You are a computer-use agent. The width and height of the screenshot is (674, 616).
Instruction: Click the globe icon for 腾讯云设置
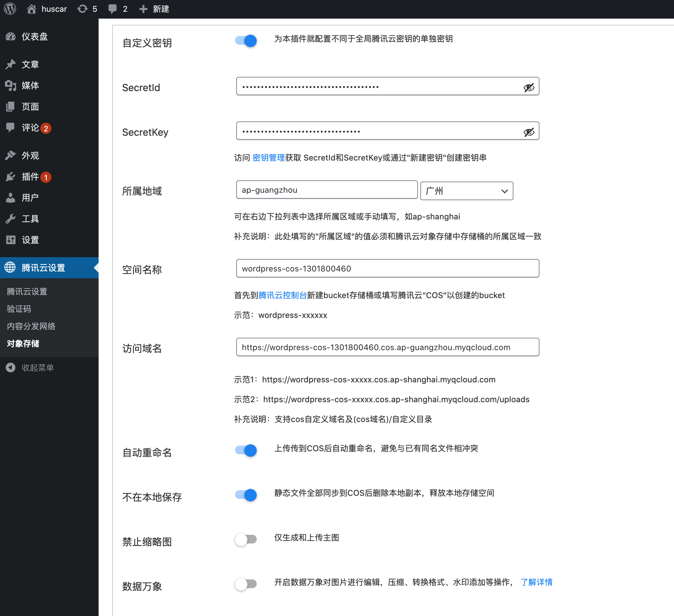(10, 267)
